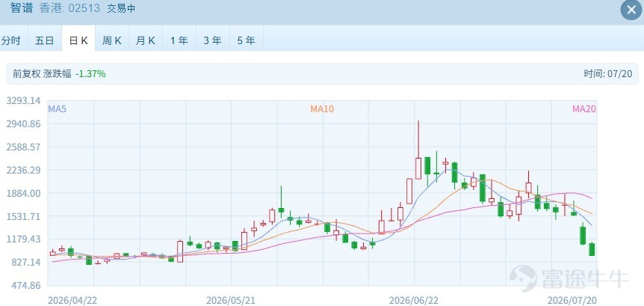Click the 3293.14 price axis label
The height and width of the screenshot is (306, 644).
(23, 100)
